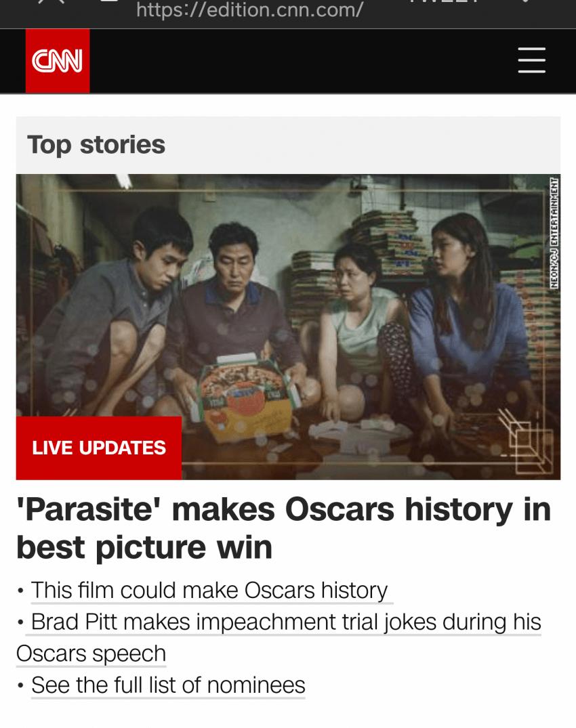Open Brad Pitt impeachment trial jokes story
The height and width of the screenshot is (728, 576).
point(279,637)
